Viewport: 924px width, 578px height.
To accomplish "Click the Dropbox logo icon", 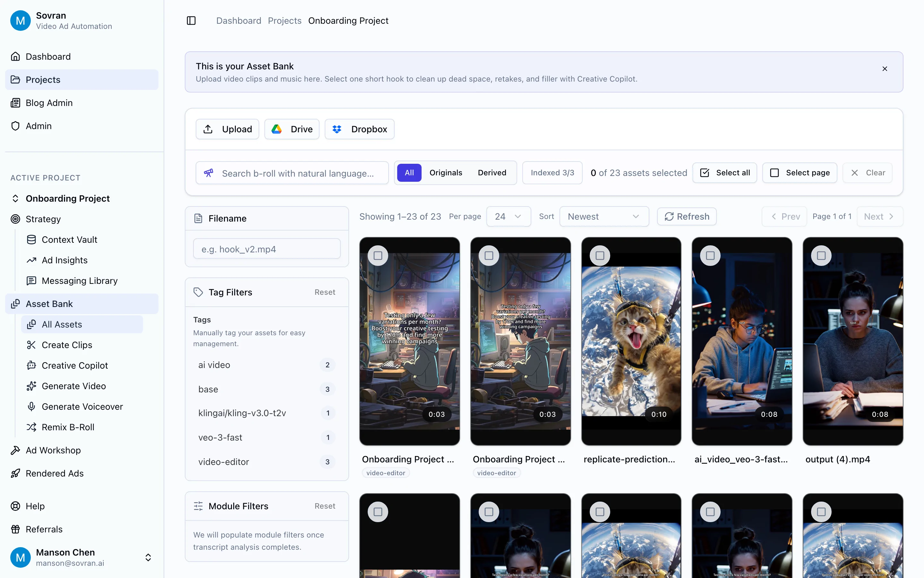I will 337,129.
